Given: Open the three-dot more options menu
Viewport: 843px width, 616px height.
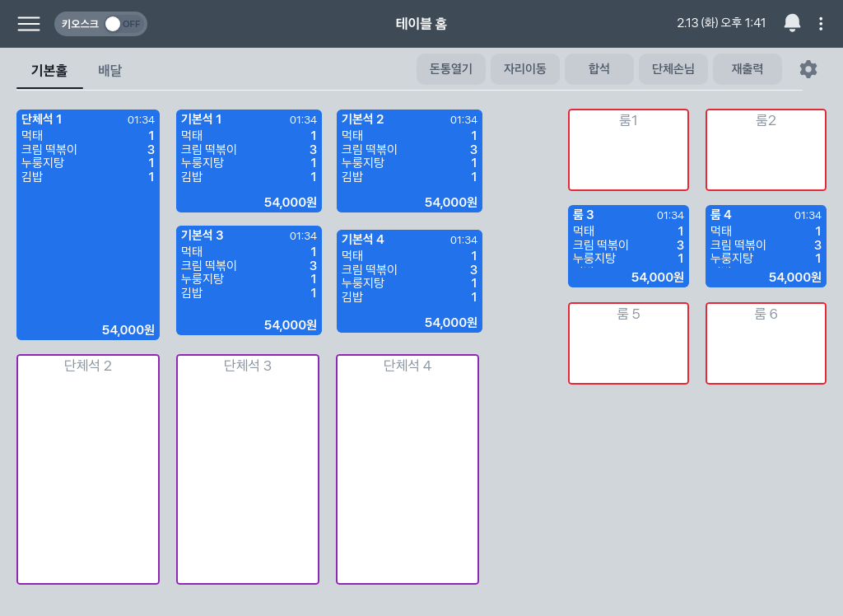Looking at the screenshot, I should point(821,24).
